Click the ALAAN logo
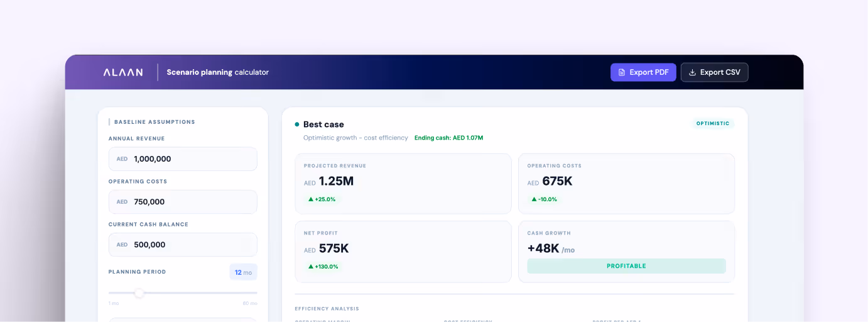The height and width of the screenshot is (322, 868). [x=123, y=72]
